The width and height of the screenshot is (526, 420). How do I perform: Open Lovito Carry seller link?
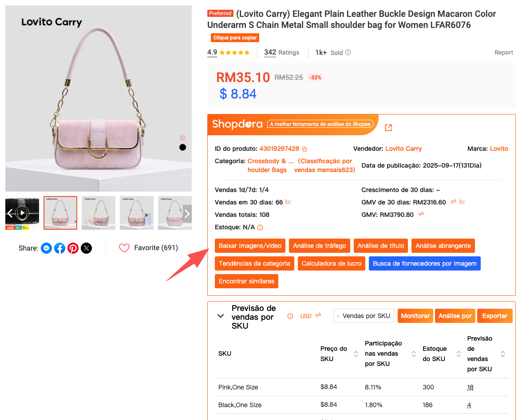[403, 149]
